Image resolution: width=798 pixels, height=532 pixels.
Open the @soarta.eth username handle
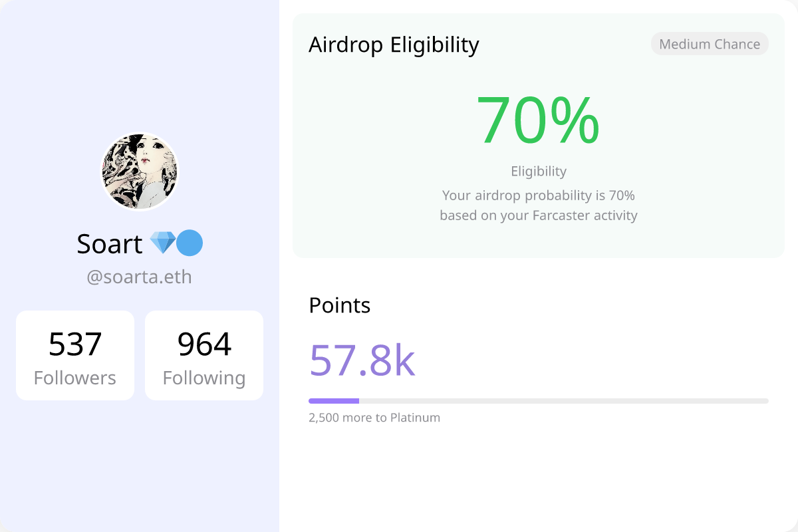140,277
